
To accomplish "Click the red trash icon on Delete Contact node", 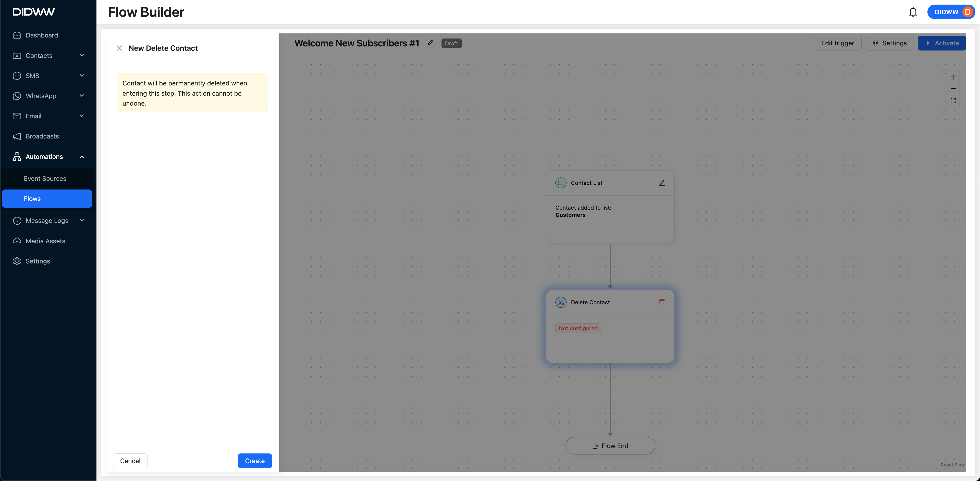I will click(x=661, y=302).
